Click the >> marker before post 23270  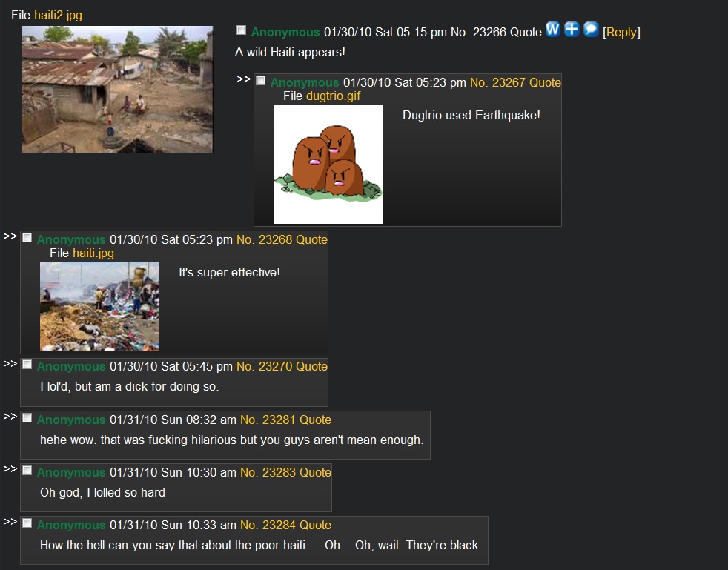pos(10,363)
